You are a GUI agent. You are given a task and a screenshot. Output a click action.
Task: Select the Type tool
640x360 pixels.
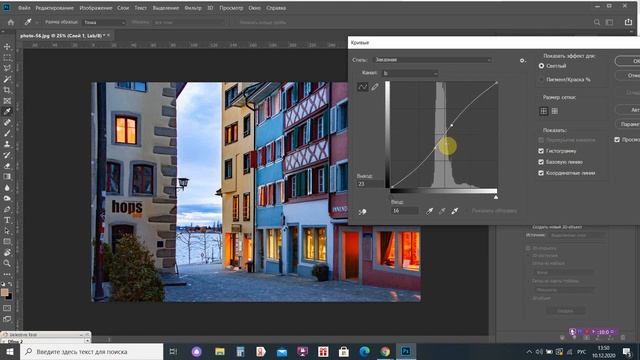[7, 220]
